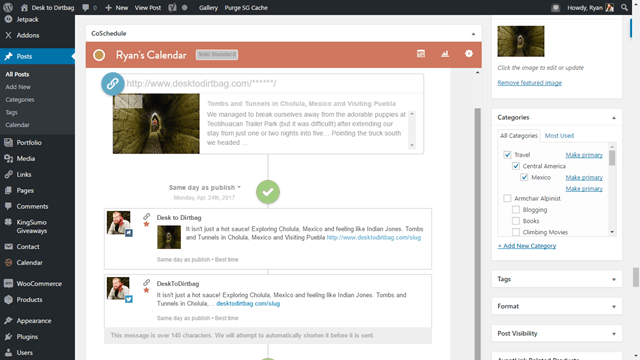The image size is (640, 360).
Task: Check the Books category
Action: click(x=516, y=221)
